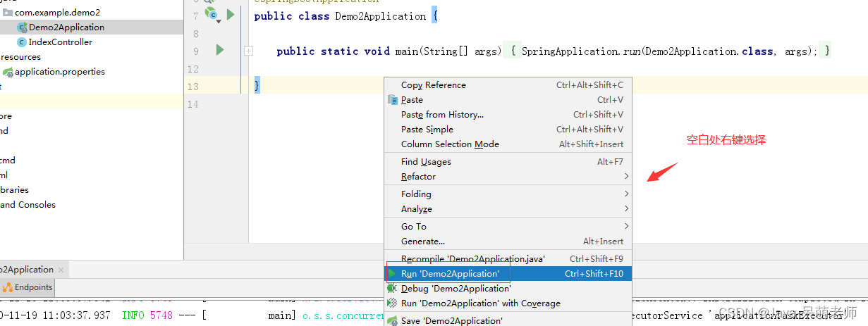Select the resources folder in the tree

(x=20, y=56)
